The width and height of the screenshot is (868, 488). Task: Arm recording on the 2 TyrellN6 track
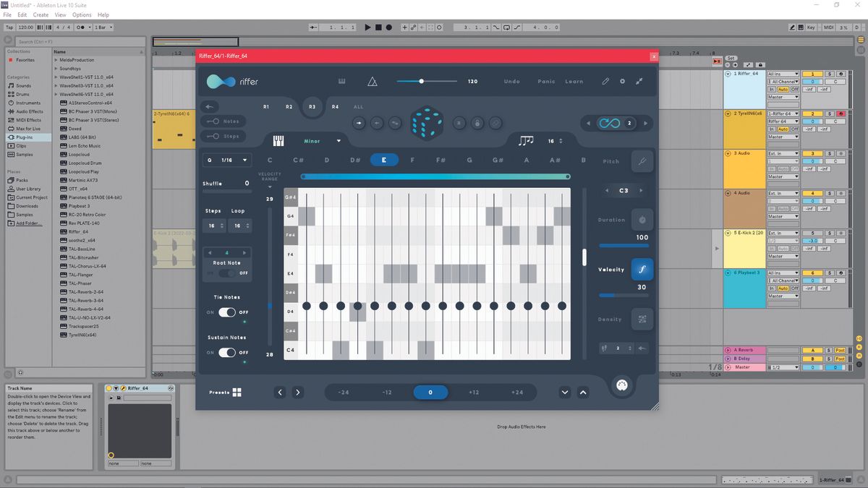tap(841, 114)
